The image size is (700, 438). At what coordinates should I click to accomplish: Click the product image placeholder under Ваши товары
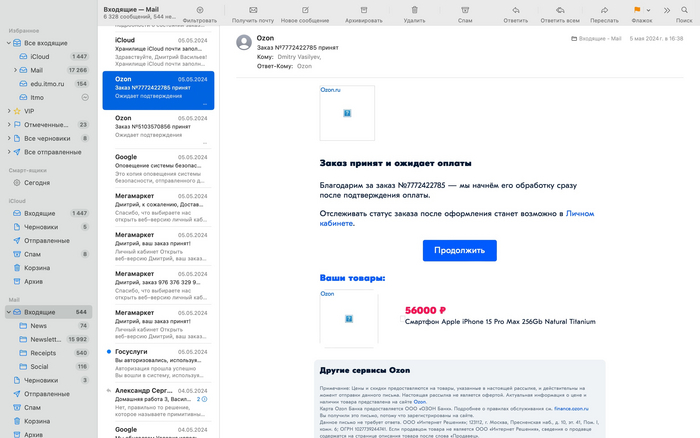(349, 318)
